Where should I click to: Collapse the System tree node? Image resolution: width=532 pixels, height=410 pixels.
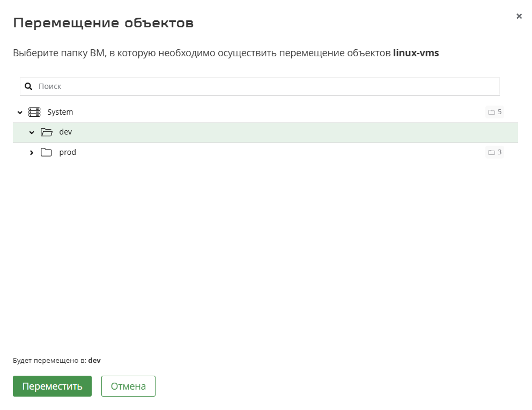coord(20,112)
